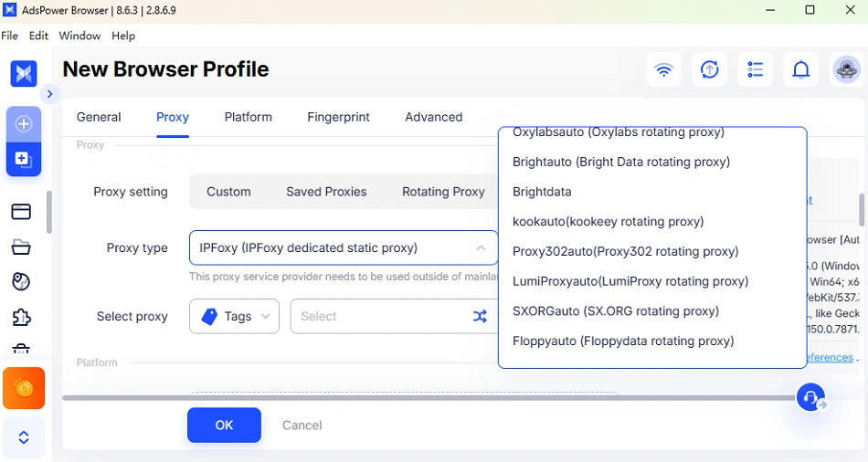The width and height of the screenshot is (868, 462).
Task: Click the Cancel button
Action: [302, 425]
